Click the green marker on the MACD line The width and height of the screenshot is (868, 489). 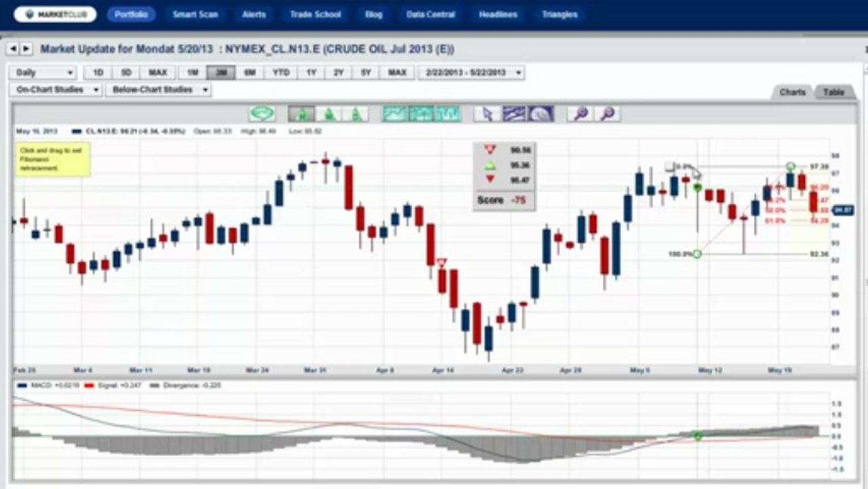698,435
